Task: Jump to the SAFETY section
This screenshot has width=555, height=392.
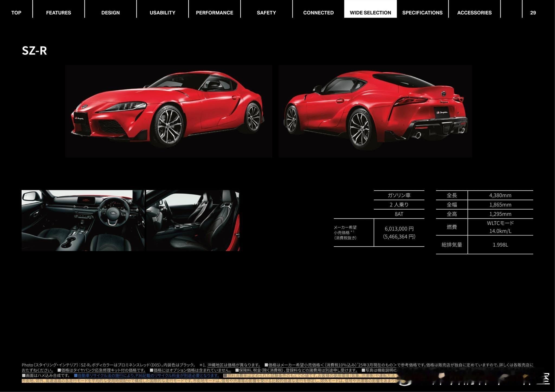Action: (x=266, y=13)
